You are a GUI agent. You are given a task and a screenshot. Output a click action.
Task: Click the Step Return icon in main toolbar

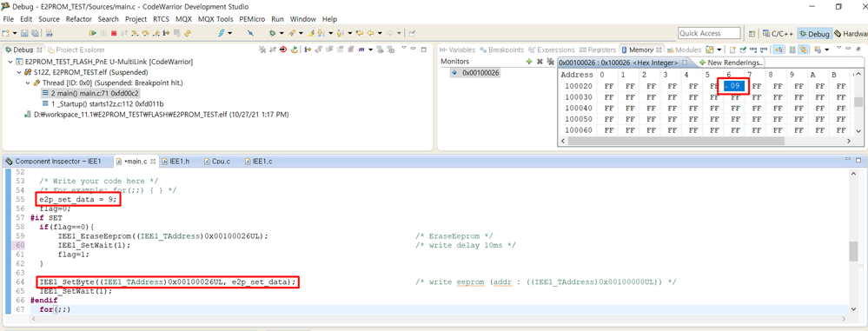coord(156,33)
